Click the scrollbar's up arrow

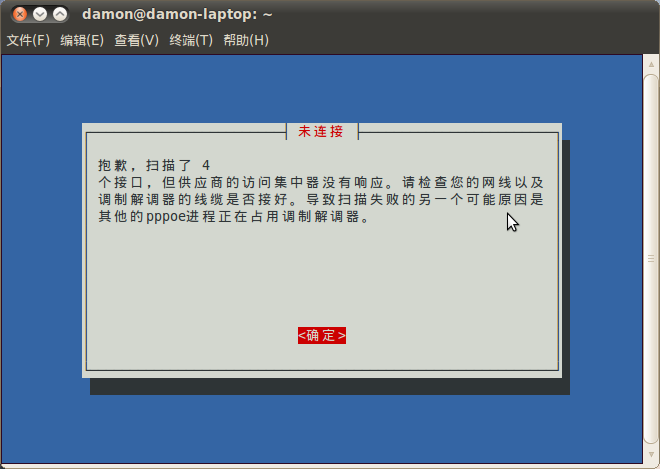(x=651, y=64)
